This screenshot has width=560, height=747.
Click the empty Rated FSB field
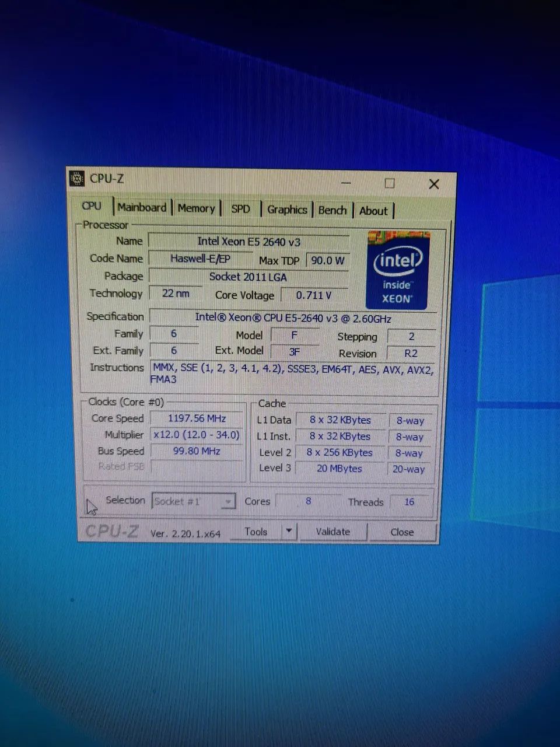coord(197,466)
